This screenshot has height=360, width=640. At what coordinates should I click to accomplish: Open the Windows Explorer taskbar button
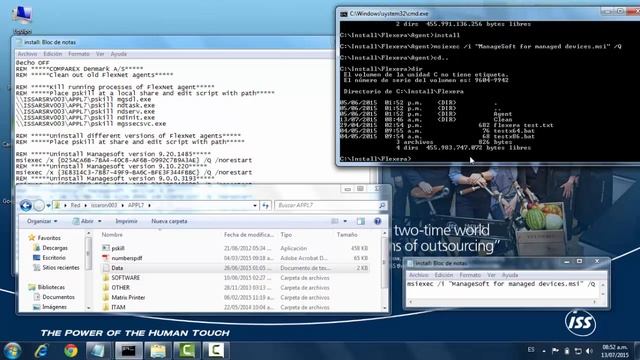point(158,351)
